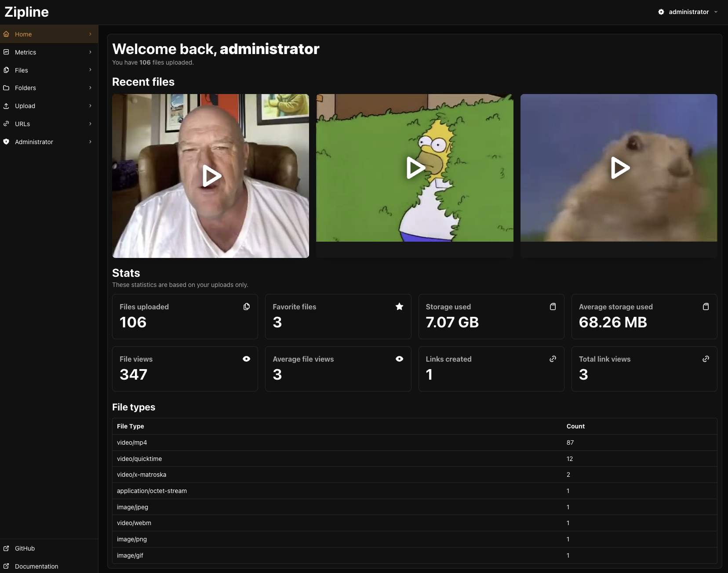Expand the Upload section chevron
This screenshot has height=573, width=728.
90,106
